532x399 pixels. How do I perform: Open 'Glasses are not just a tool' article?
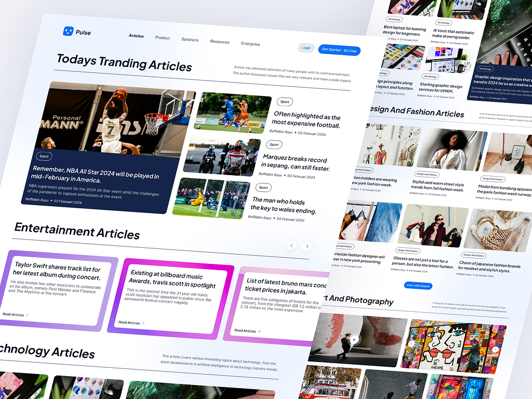[423, 263]
